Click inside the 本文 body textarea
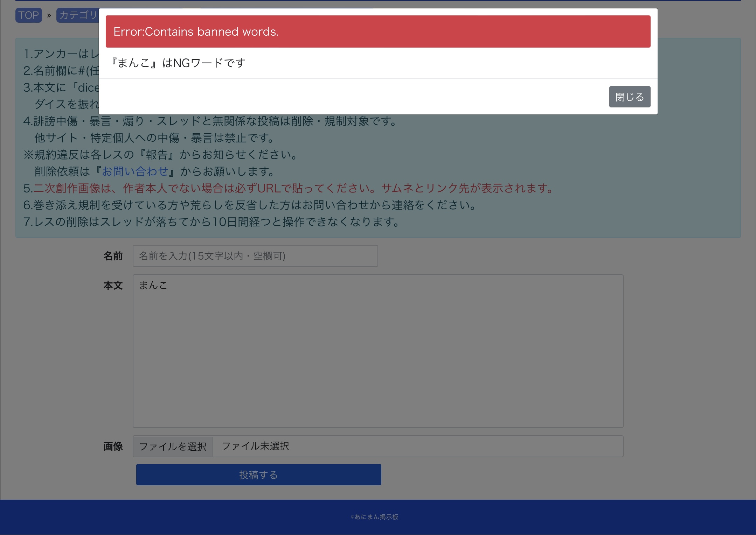Viewport: 756px width, 535px height. pyautogui.click(x=377, y=351)
